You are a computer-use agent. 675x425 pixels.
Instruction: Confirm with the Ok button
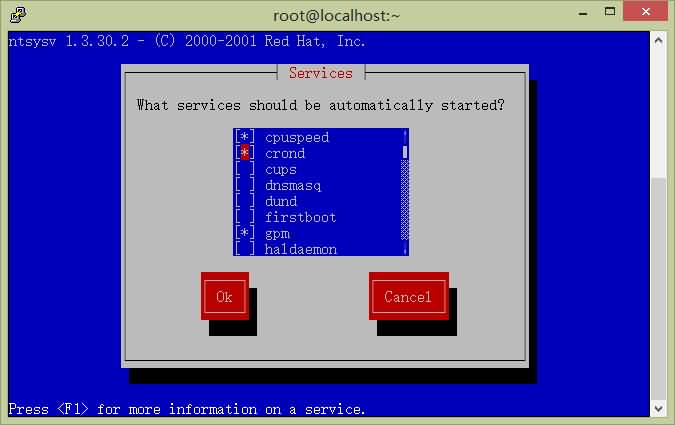click(225, 296)
